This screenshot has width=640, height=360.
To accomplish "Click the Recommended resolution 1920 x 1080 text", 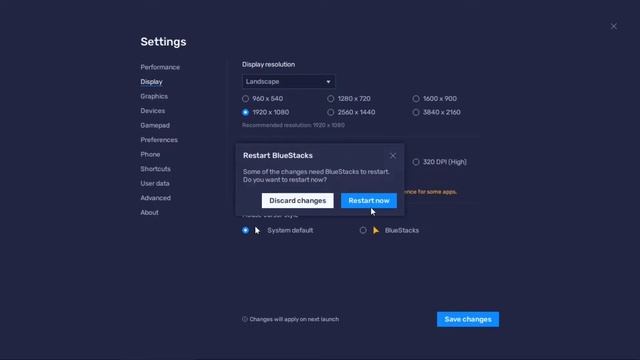I will tap(293, 125).
